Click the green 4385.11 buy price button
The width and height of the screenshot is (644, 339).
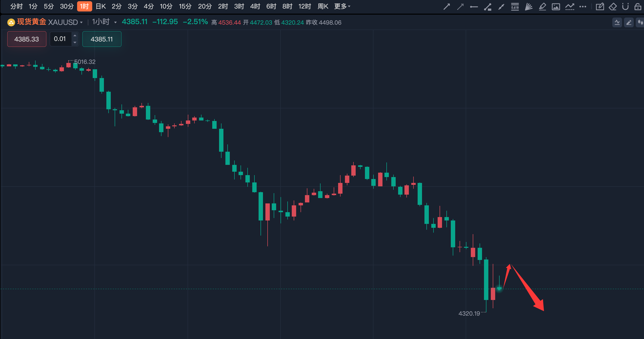pyautogui.click(x=102, y=39)
